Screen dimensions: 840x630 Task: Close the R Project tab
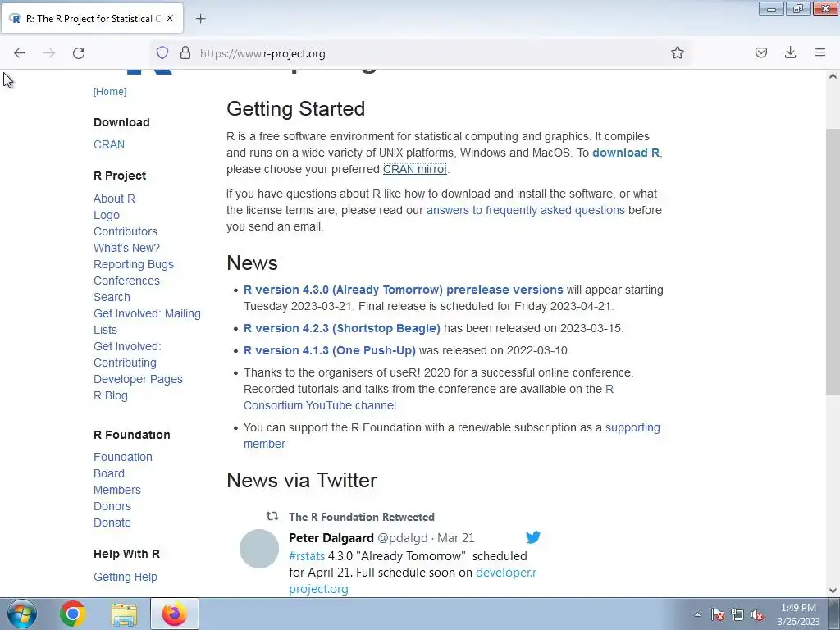click(x=170, y=18)
